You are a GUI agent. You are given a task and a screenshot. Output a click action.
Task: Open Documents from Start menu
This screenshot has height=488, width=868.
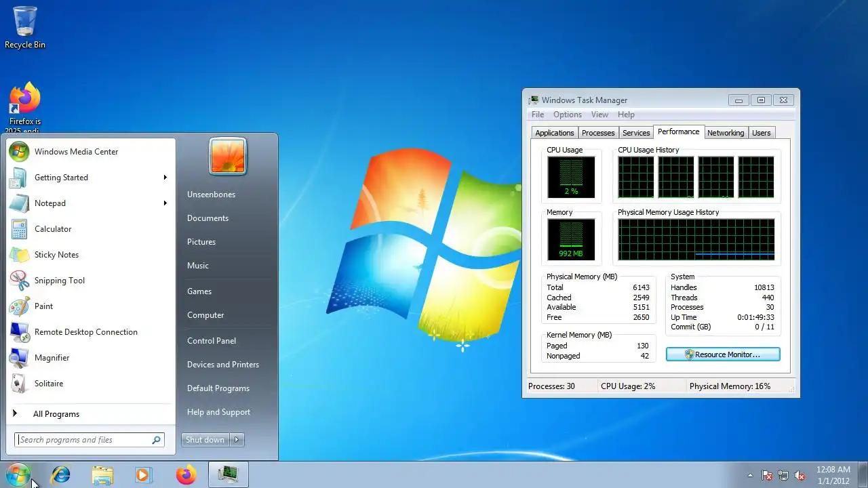pos(208,218)
